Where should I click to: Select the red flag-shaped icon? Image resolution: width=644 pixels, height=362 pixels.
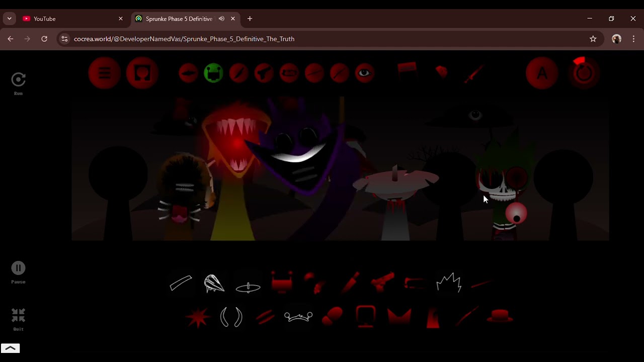407,71
